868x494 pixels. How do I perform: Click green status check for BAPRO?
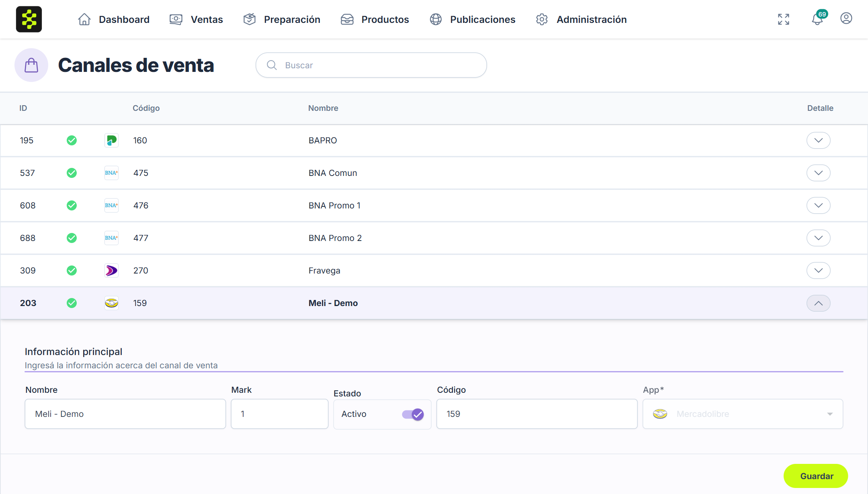click(x=72, y=140)
